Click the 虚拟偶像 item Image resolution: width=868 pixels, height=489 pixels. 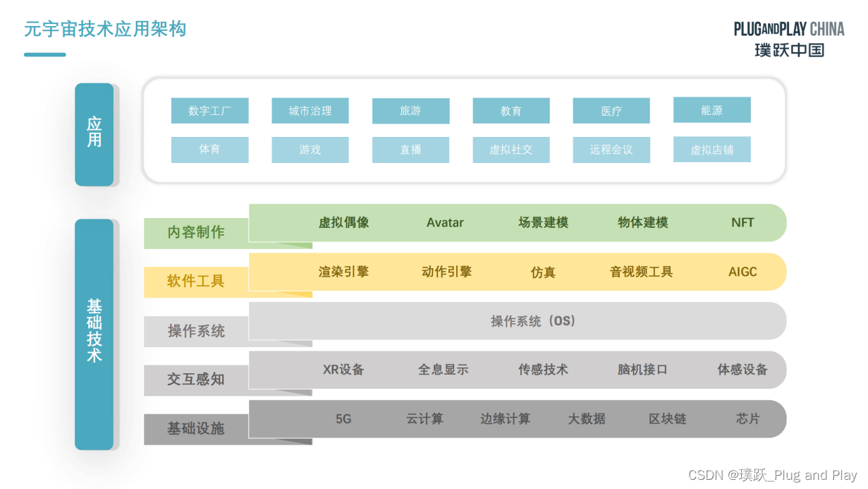tap(344, 223)
